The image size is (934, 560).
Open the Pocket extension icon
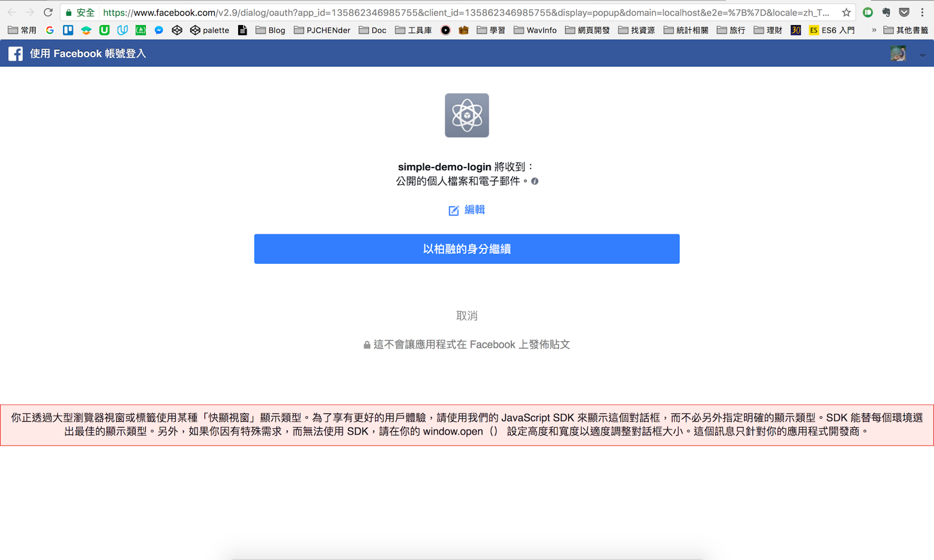coord(904,12)
